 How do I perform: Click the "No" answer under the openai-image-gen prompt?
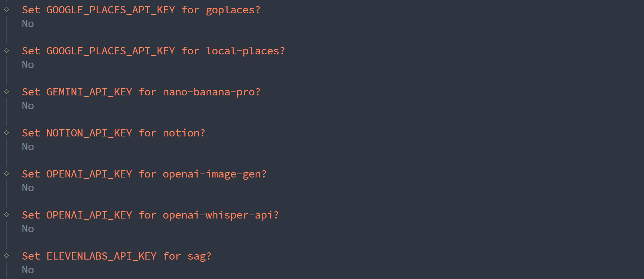(x=28, y=188)
